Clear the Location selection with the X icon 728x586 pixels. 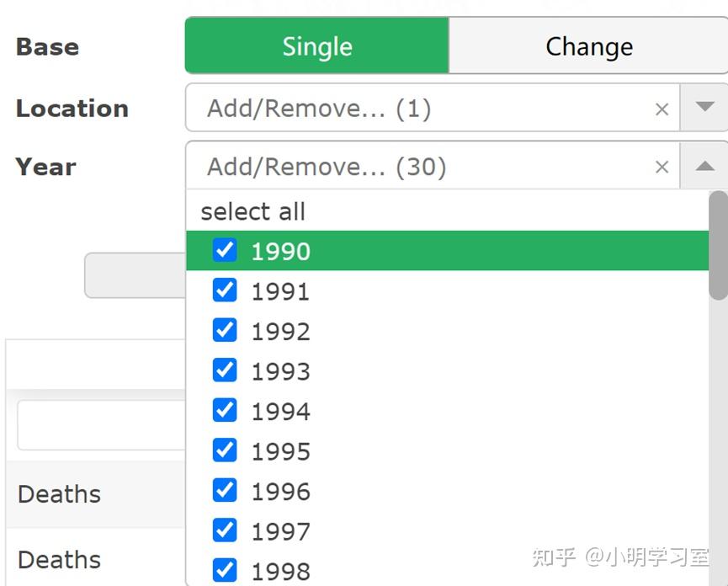[x=662, y=109]
